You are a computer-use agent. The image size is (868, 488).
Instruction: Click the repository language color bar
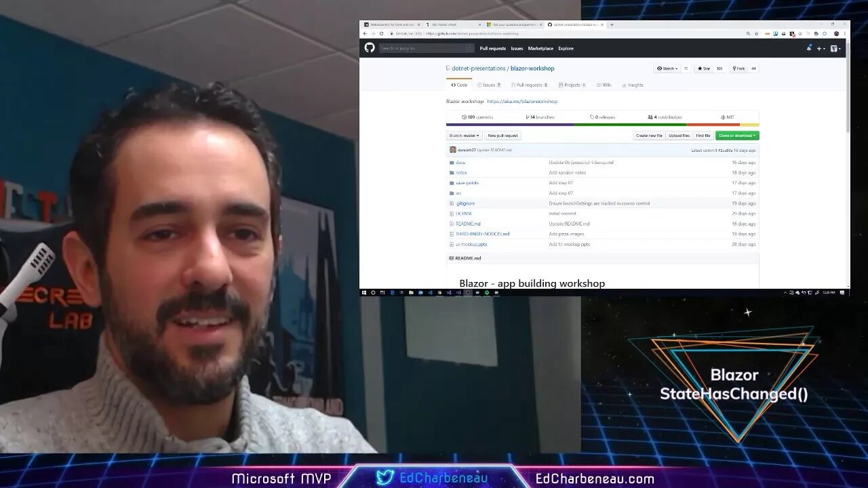click(x=602, y=125)
